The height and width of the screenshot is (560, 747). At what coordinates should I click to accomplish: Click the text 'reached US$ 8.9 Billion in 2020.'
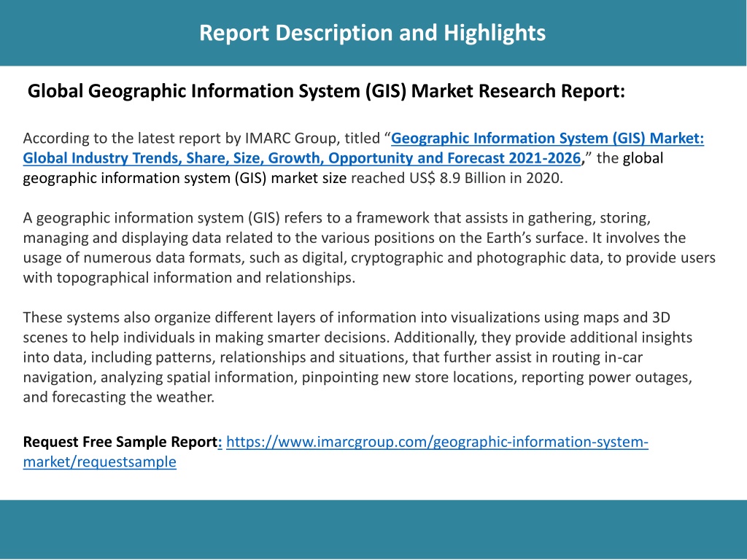pos(457,178)
